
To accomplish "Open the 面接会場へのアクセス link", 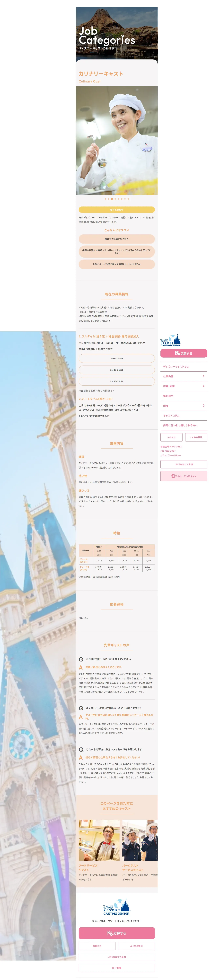I will click(x=171, y=447).
